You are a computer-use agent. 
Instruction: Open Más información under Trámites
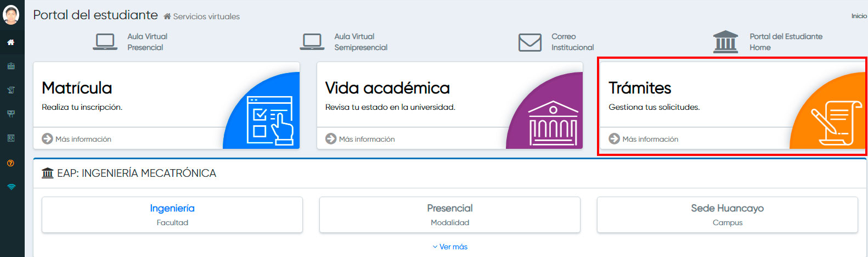click(644, 139)
